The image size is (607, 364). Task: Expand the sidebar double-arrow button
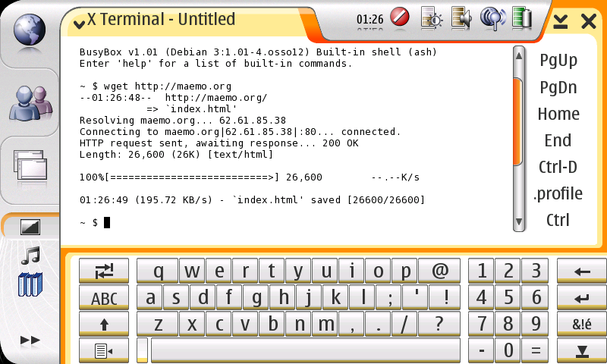(x=30, y=340)
